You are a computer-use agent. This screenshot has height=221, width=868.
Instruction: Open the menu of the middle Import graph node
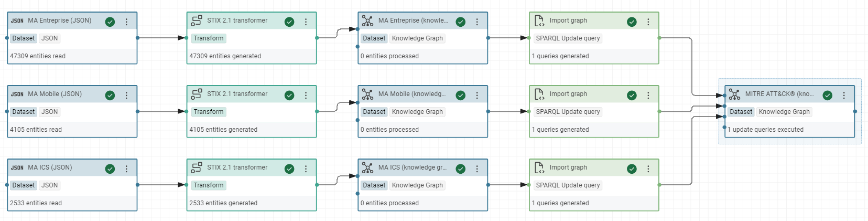648,95
